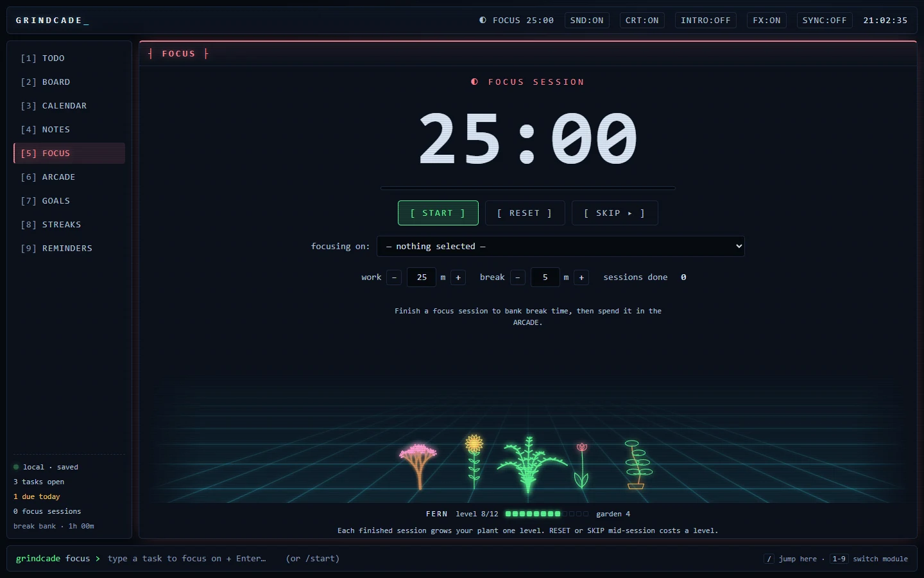The image size is (924, 578).
Task: Click the 'grindcade focus >' prompt
Action: pos(58,559)
